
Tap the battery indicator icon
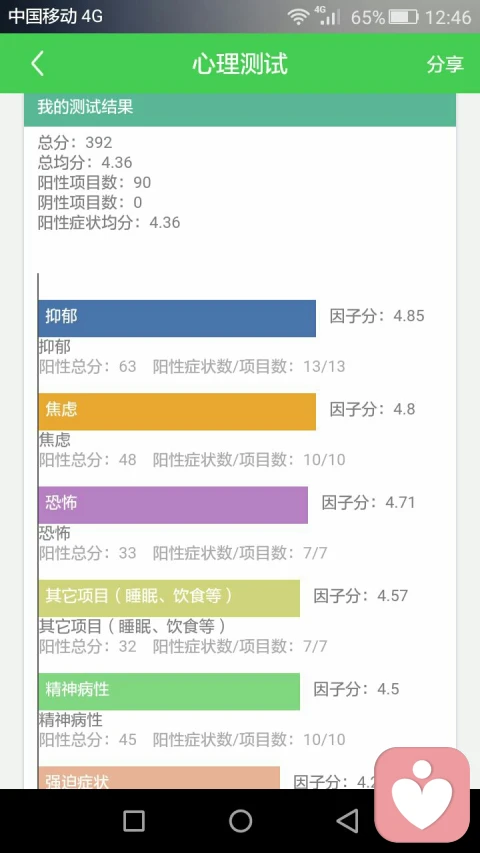404,17
